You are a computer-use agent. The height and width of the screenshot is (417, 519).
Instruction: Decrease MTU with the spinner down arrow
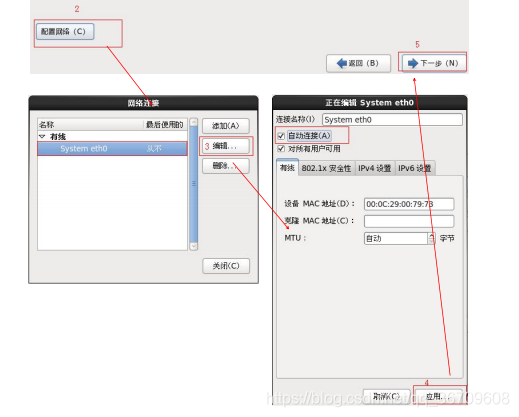pyautogui.click(x=432, y=241)
